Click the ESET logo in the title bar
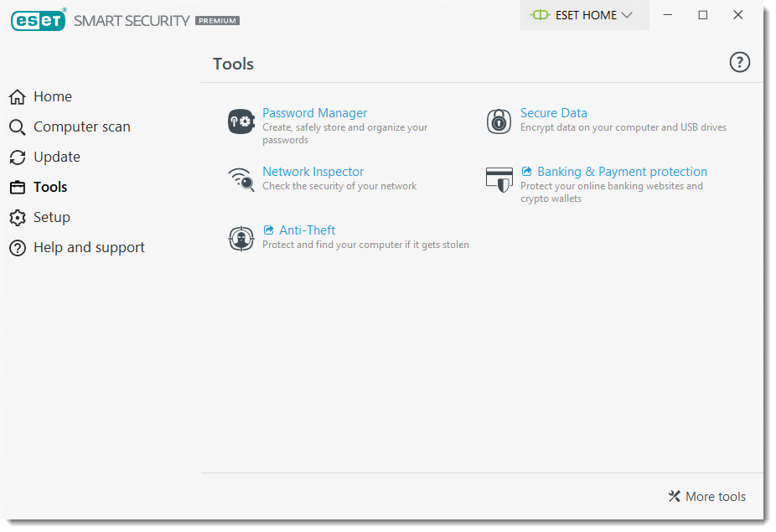 tap(38, 20)
